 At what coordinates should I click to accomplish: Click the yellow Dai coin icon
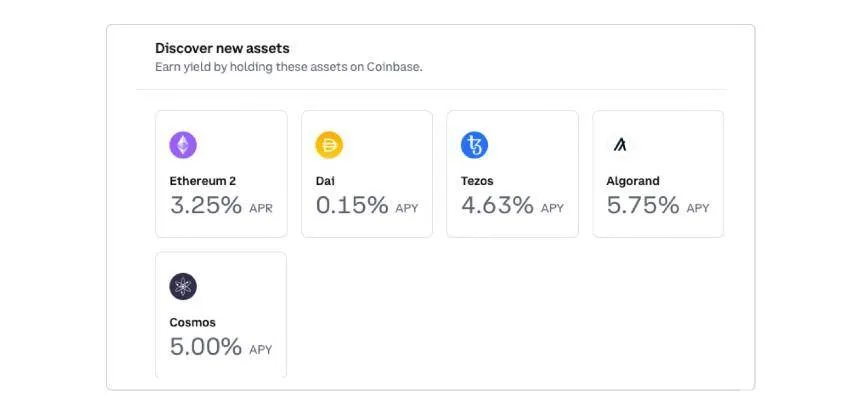point(329,145)
